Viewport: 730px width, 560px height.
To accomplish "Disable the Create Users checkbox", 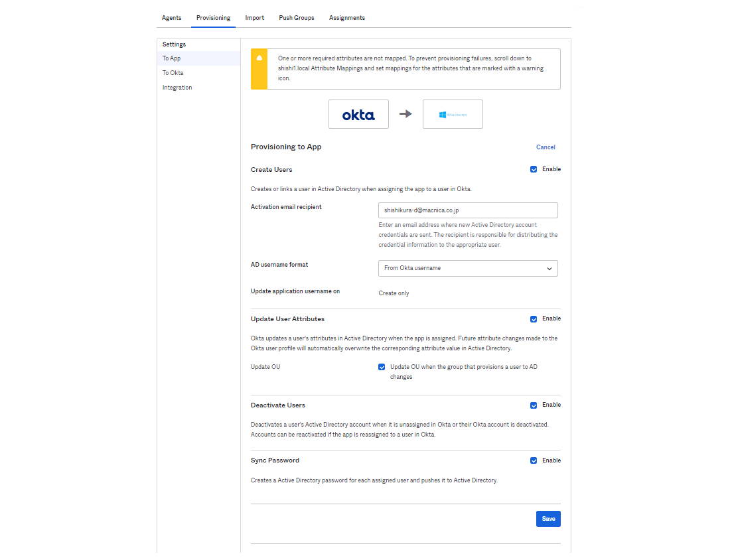I will tap(534, 169).
